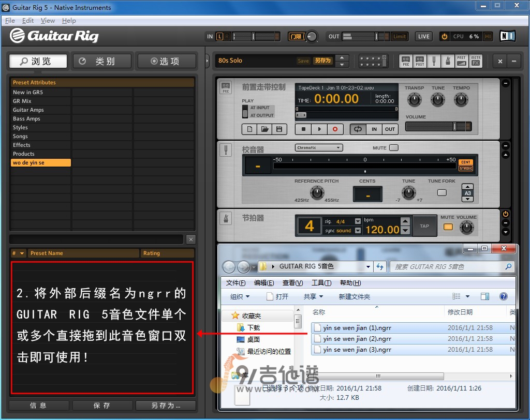Start tape deck playback
Image resolution: width=530 pixels, height=420 pixels.
click(319, 129)
